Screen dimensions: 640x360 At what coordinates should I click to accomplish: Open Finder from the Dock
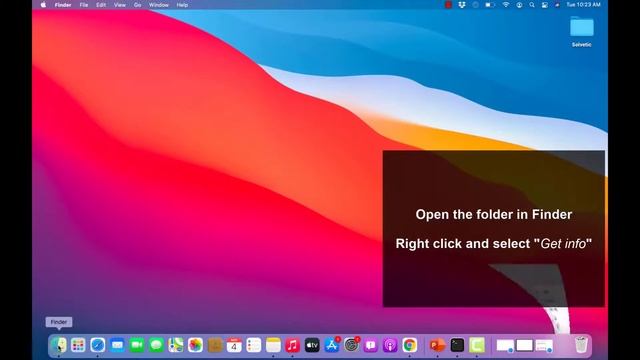[58, 345]
